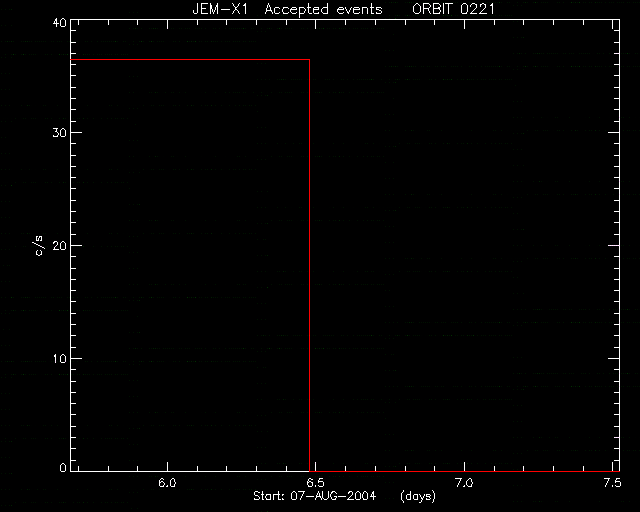Click the x-axis label 7.5
This screenshot has height=512, width=640.
612,483
